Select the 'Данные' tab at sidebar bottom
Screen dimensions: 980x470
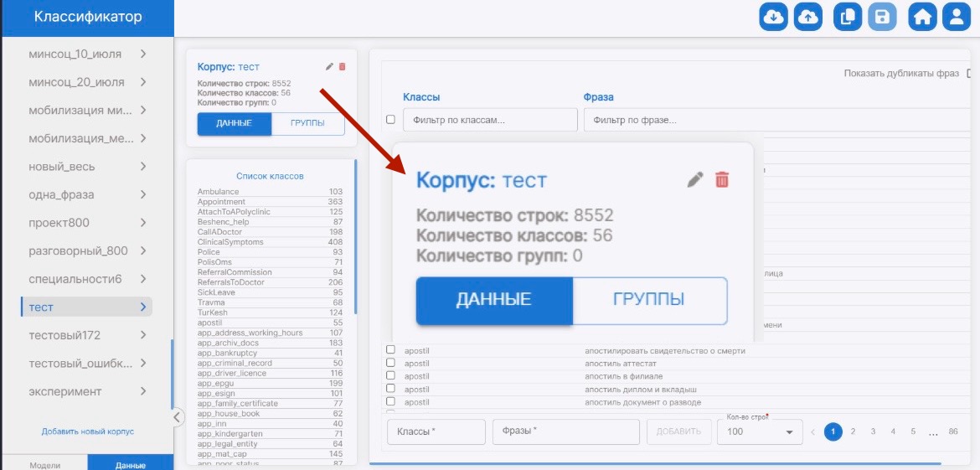pos(131,464)
